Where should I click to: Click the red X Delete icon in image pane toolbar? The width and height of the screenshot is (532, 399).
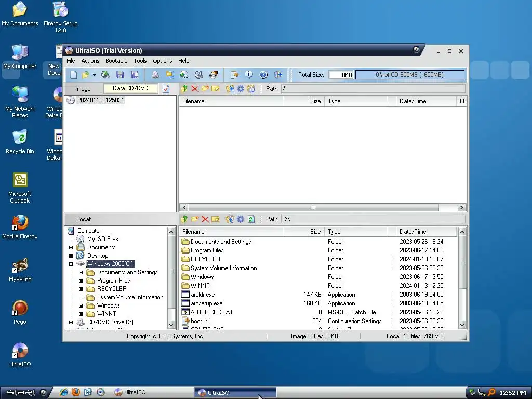pyautogui.click(x=195, y=88)
